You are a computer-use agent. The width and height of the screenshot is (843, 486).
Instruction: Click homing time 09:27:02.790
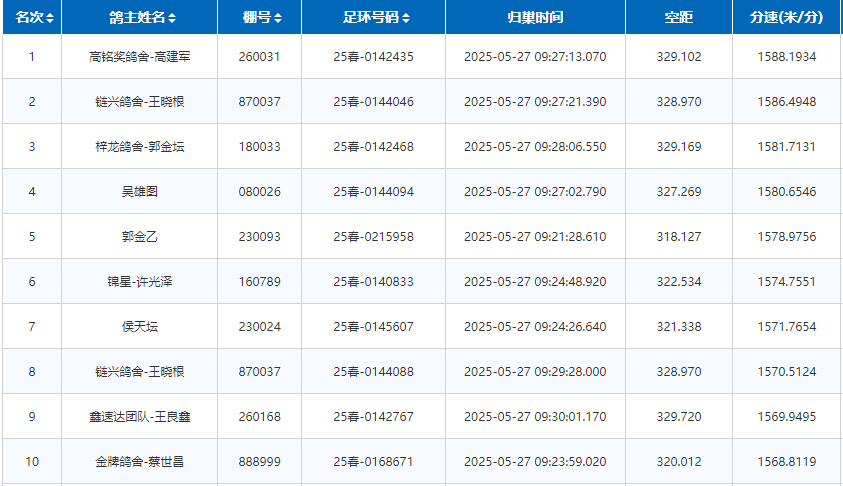click(570, 191)
